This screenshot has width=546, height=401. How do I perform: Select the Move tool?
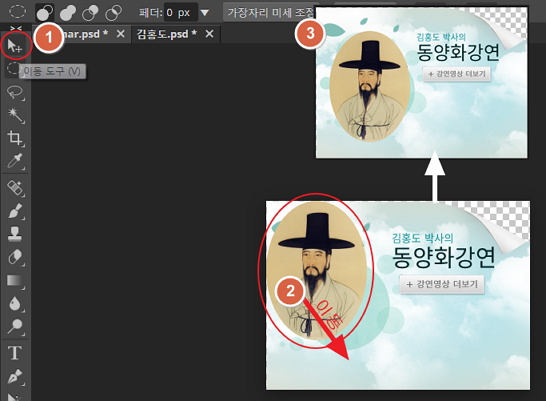15,46
